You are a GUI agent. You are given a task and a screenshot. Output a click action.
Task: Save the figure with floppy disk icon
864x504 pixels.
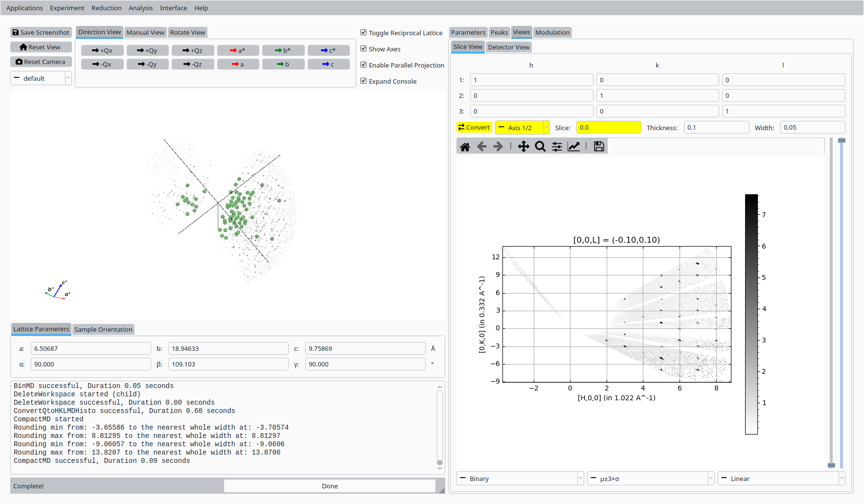(599, 147)
